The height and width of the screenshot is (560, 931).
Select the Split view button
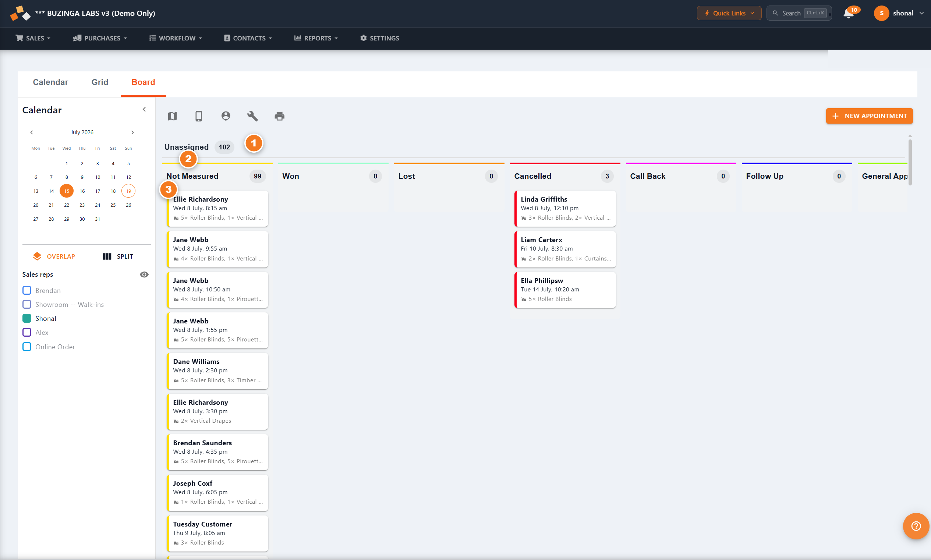pyautogui.click(x=118, y=256)
